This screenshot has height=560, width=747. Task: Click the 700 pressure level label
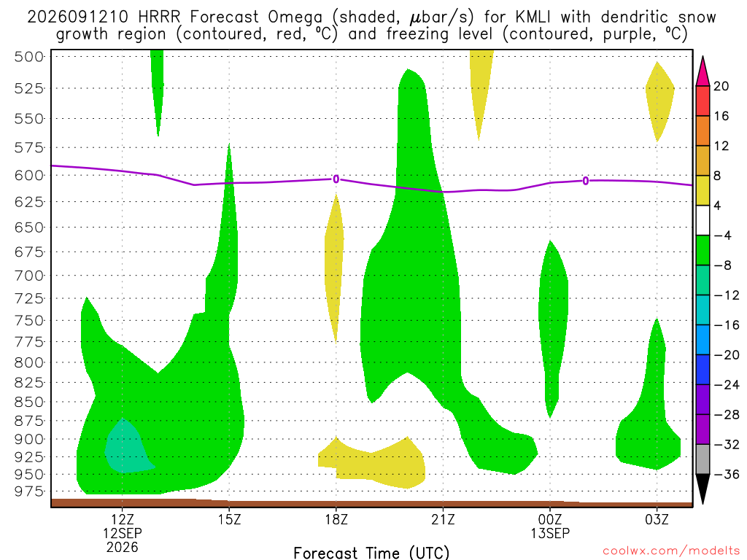29,276
